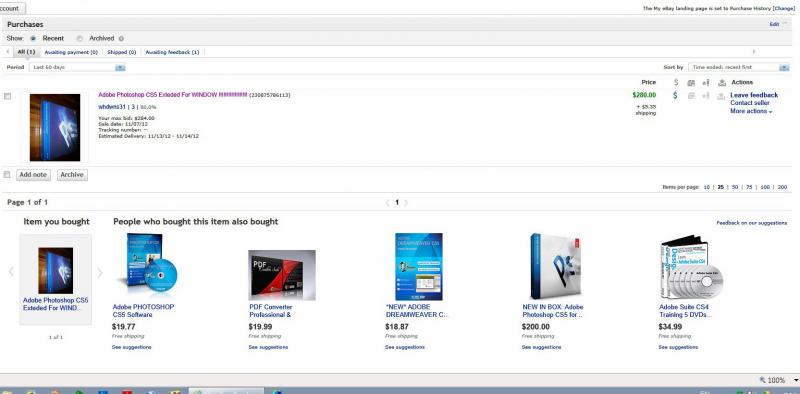Click the seller feedback score 3 link
Screen dimensions: 800x394
coord(133,107)
